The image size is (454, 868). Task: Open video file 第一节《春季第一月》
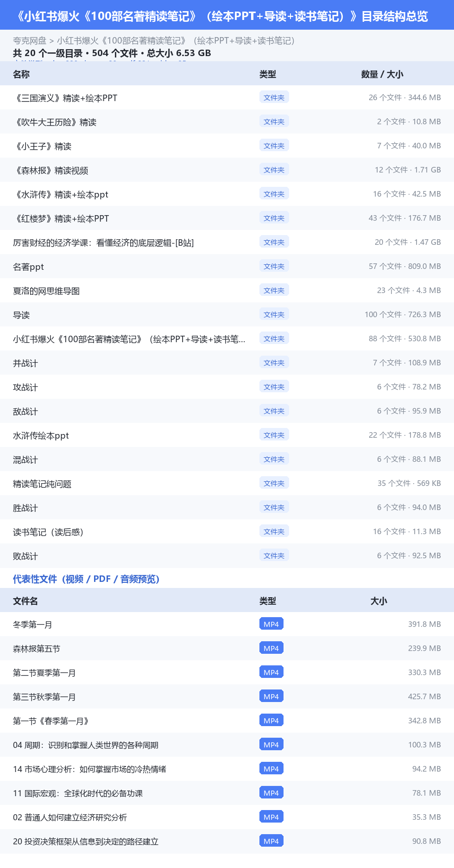tap(51, 721)
